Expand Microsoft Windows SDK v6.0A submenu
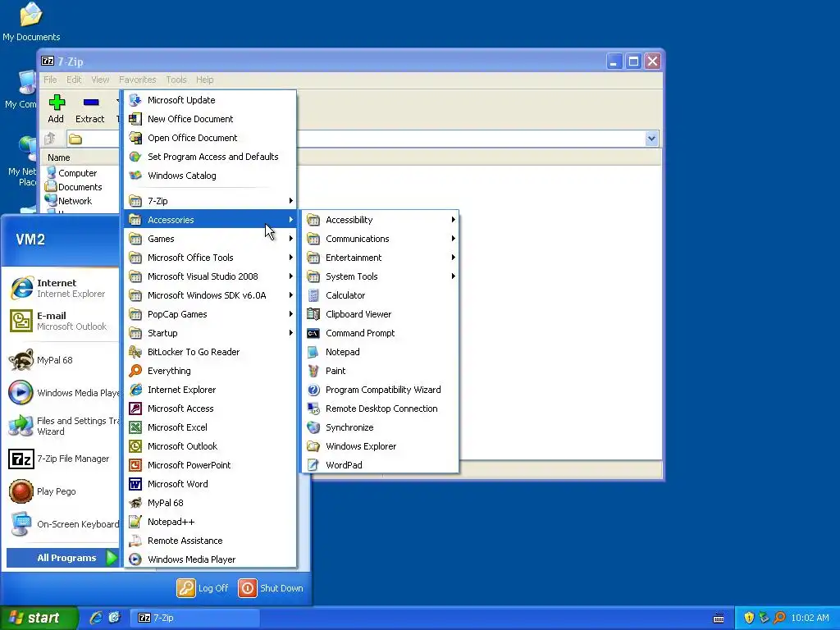 [210, 295]
